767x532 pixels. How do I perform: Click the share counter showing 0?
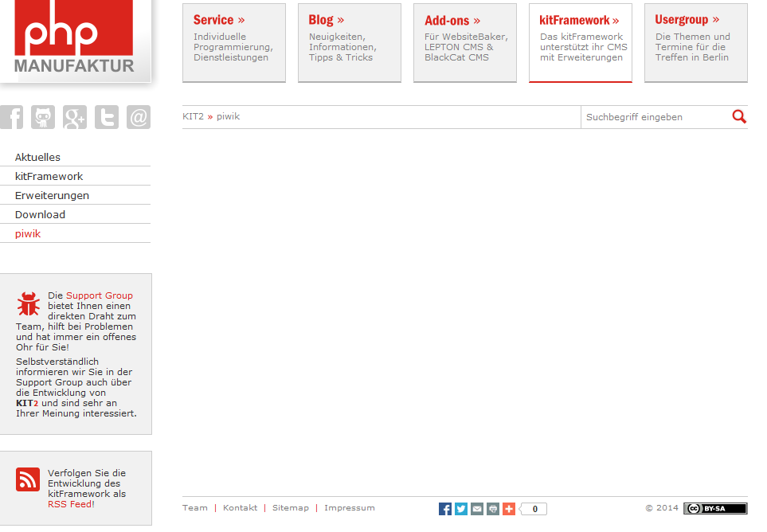pyautogui.click(x=534, y=509)
